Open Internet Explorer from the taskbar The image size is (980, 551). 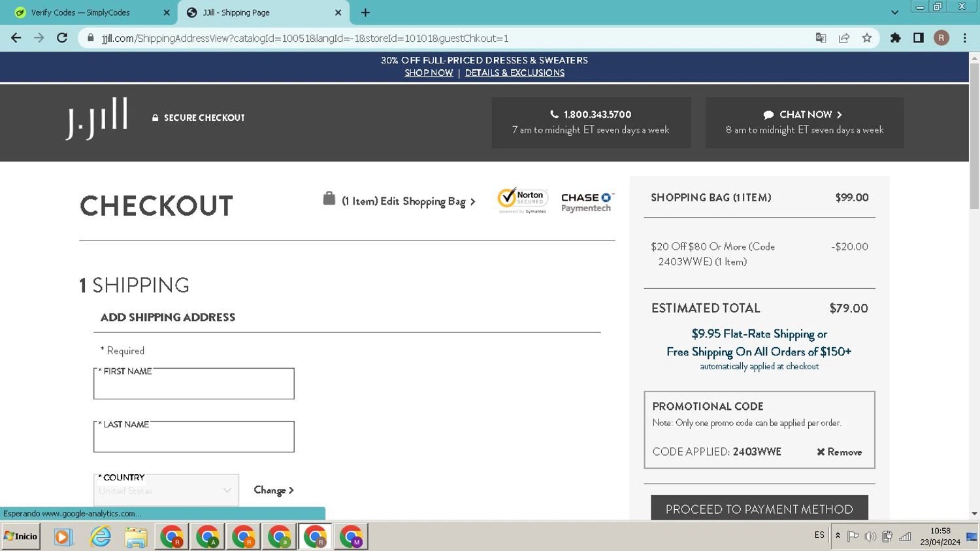tap(100, 537)
